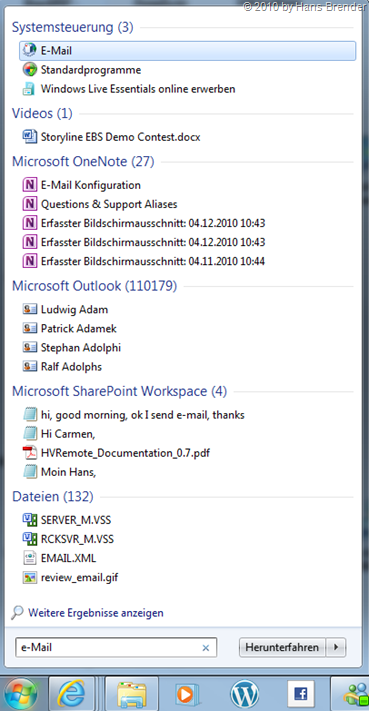369x711 pixels.
Task: Launch Windows Media Player from taskbar
Action: click(x=187, y=694)
